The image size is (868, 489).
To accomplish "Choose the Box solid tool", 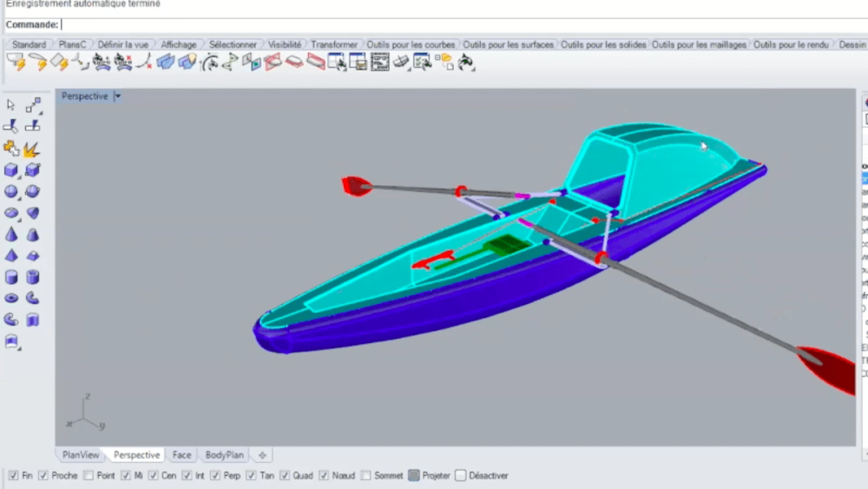I will pos(11,170).
